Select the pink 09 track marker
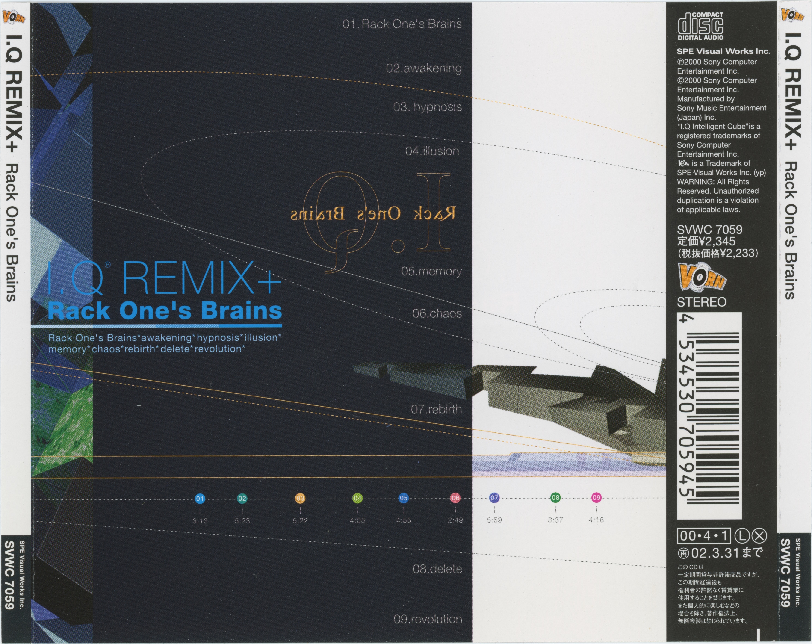This screenshot has width=812, height=644. [x=596, y=497]
